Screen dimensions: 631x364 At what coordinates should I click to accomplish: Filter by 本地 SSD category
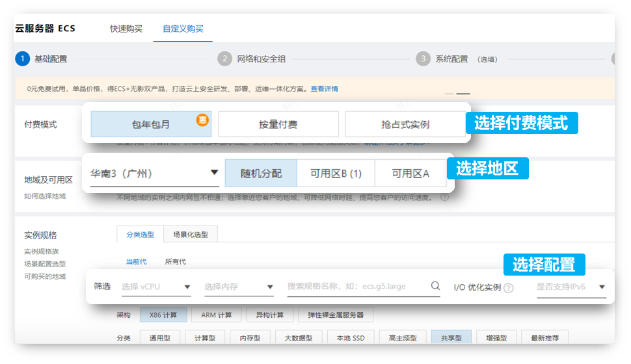pos(351,338)
